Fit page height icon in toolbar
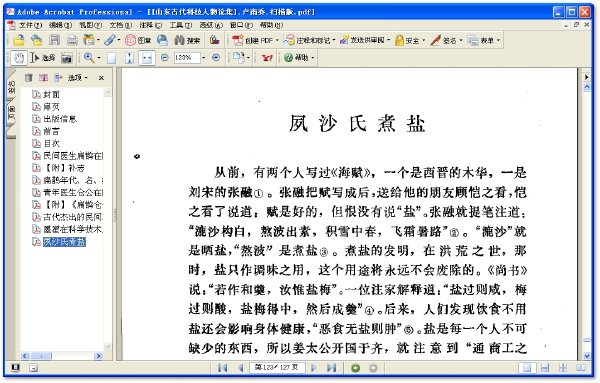The width and height of the screenshot is (600, 383). point(130,58)
